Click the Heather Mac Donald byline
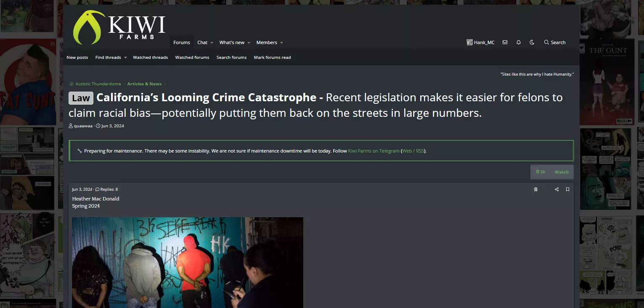The height and width of the screenshot is (308, 644). (95, 199)
